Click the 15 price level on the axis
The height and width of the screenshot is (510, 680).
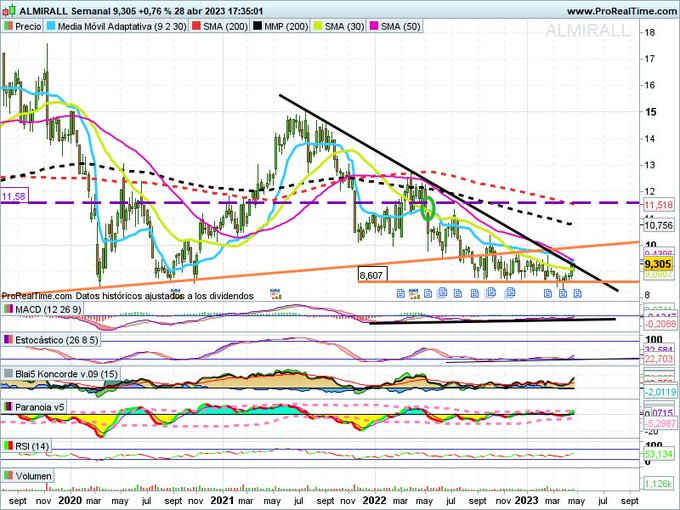tap(650, 112)
